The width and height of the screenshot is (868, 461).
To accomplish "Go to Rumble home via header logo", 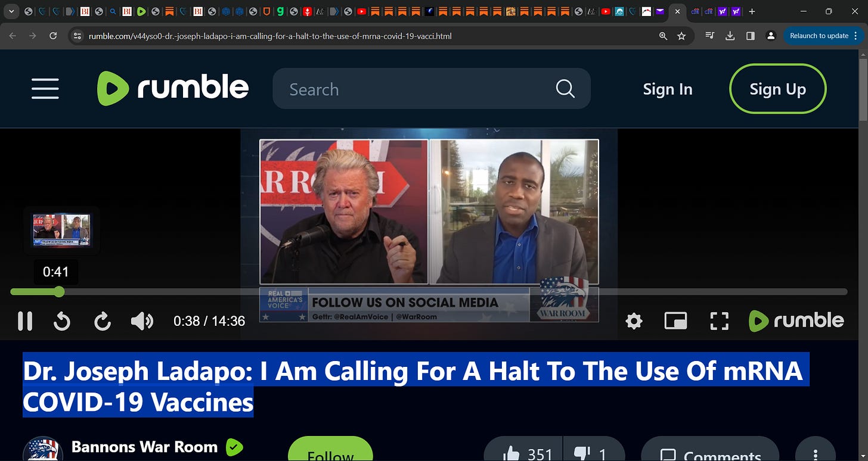I will coord(173,88).
